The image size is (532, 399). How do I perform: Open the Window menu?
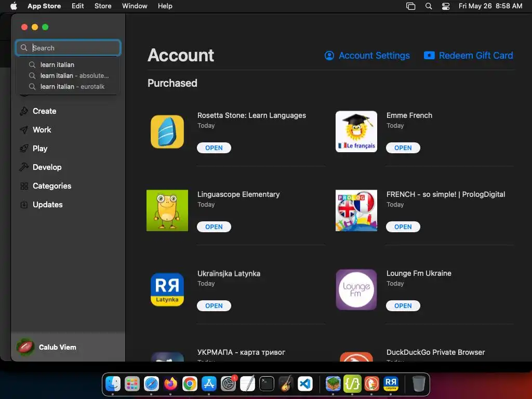tap(135, 6)
